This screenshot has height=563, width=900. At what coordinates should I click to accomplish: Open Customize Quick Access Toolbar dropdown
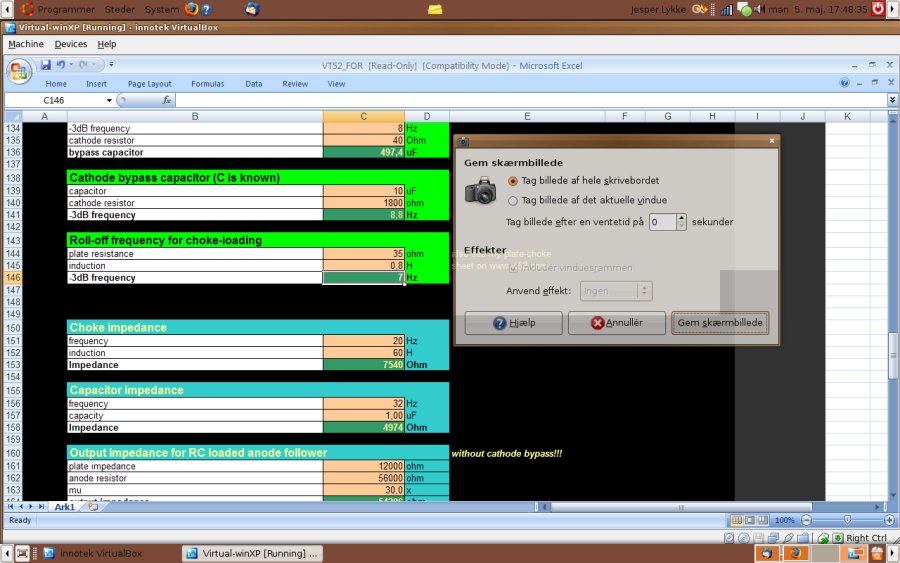pos(111,64)
